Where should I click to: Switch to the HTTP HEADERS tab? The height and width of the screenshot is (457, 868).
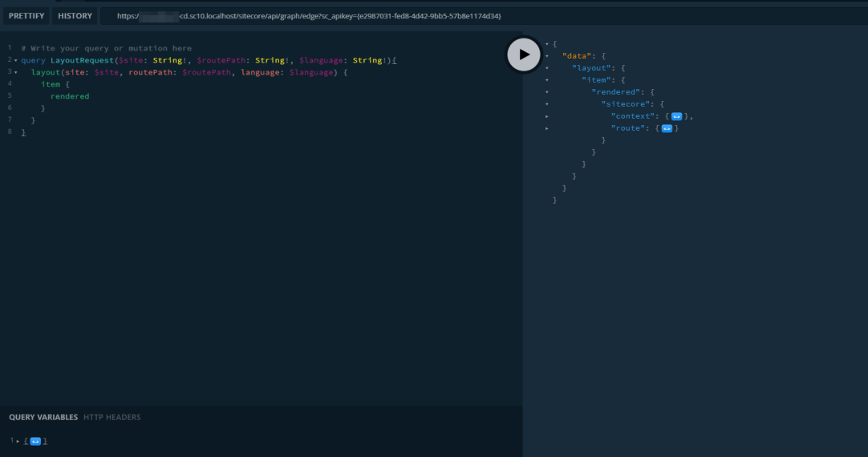click(x=112, y=418)
